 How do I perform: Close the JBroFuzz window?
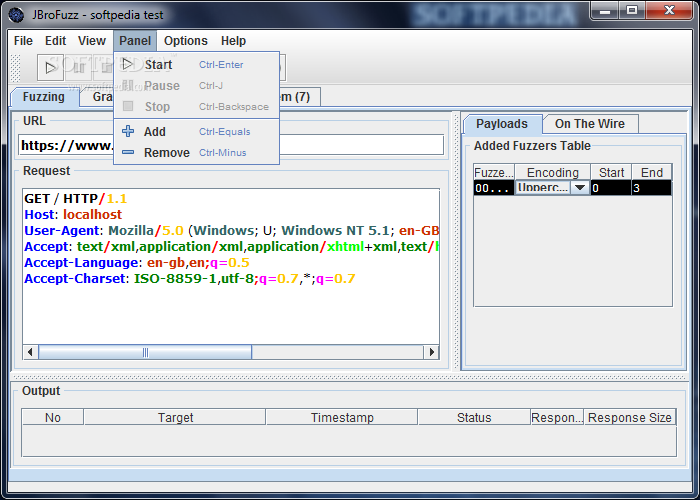669,11
